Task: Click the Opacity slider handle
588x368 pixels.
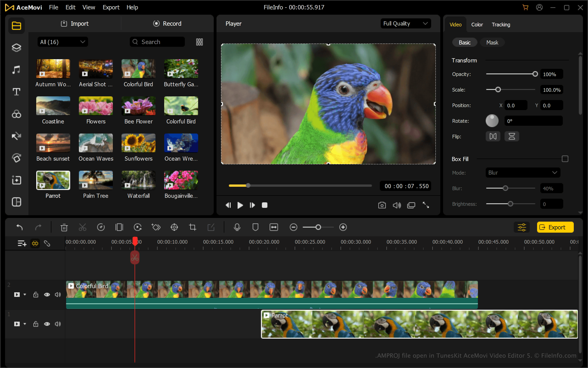Action: pos(535,74)
